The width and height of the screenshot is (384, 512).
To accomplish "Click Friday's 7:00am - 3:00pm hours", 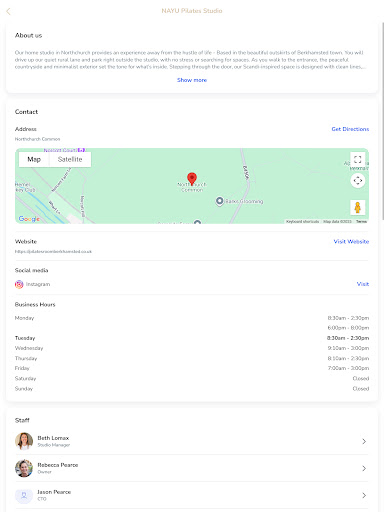I will point(348,368).
